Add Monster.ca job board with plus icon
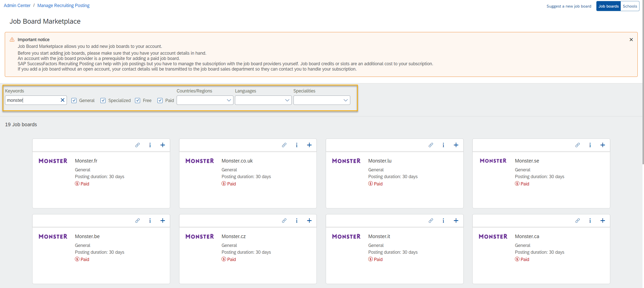 coord(603,220)
